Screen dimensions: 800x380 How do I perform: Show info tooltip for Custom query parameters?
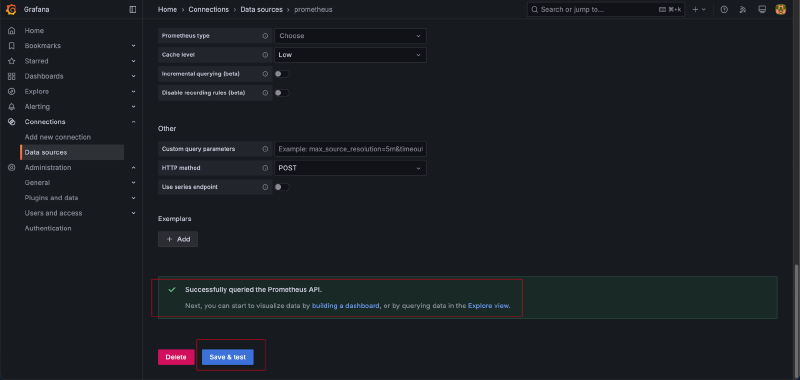click(x=265, y=149)
